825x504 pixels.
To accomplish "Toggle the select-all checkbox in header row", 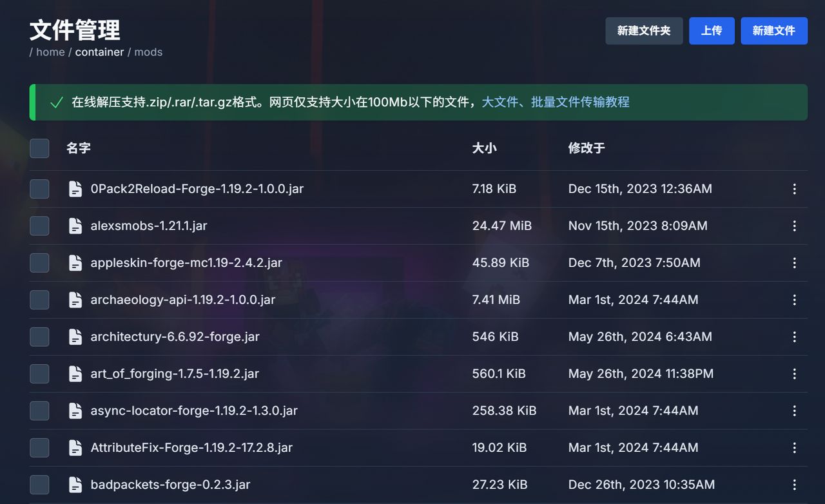I will click(x=39, y=148).
